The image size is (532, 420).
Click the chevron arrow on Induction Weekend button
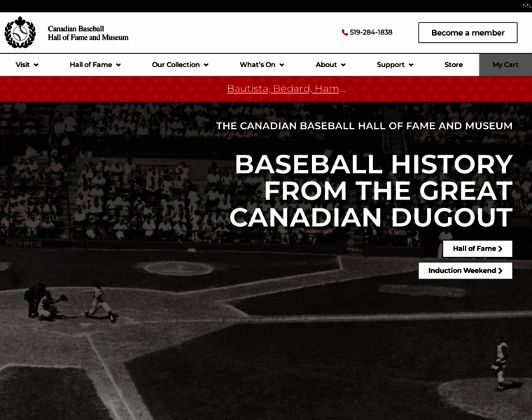[x=500, y=271]
